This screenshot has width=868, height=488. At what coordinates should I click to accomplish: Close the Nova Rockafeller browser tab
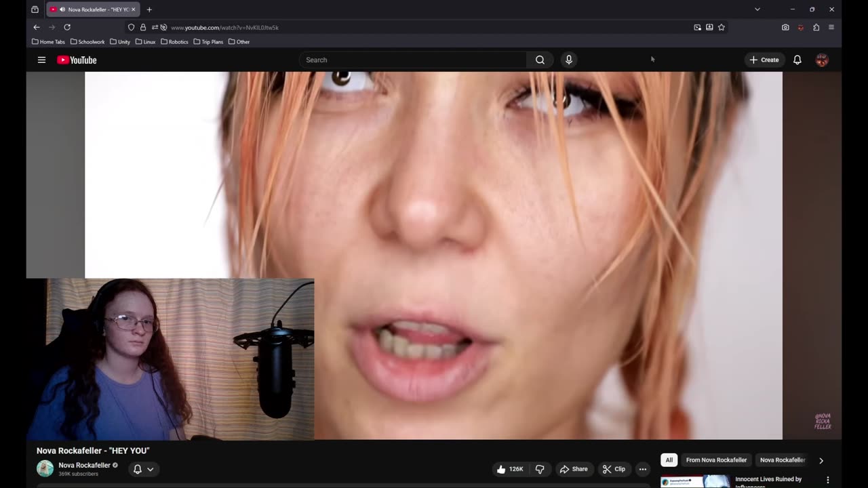click(134, 9)
